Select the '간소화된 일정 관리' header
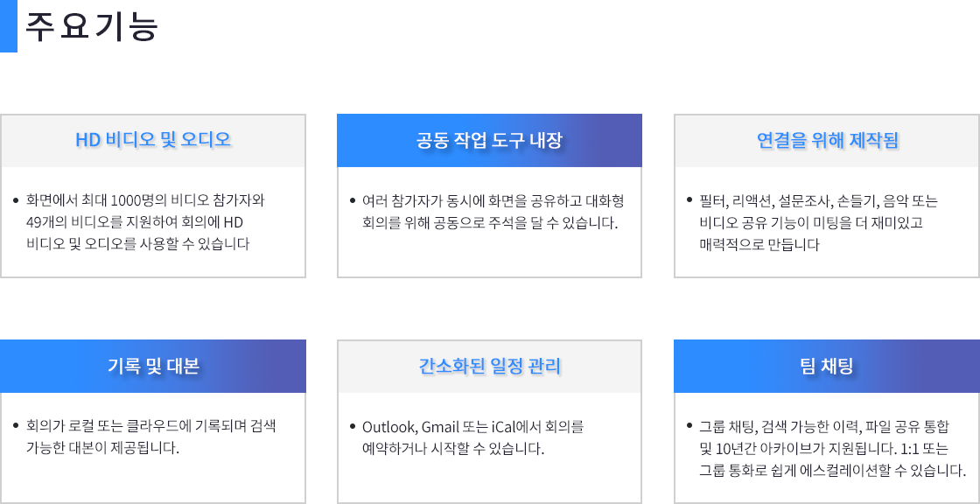Image resolution: width=980 pixels, height=504 pixels. (489, 367)
